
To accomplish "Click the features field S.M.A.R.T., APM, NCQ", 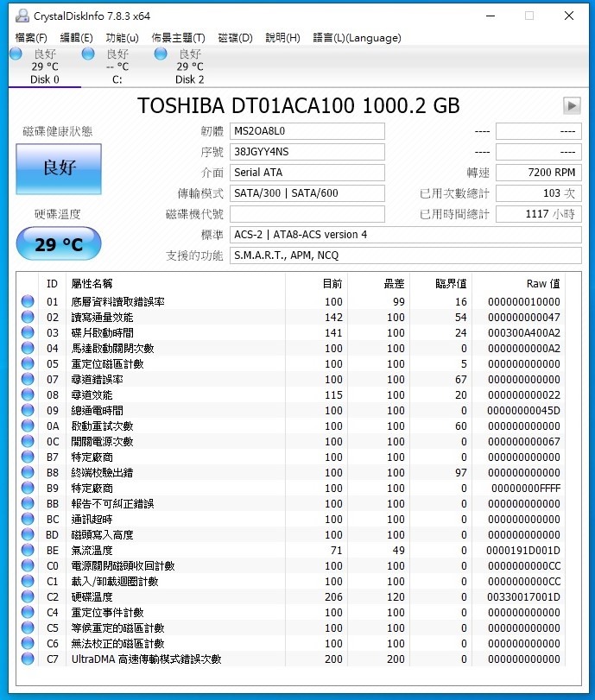I will (406, 255).
